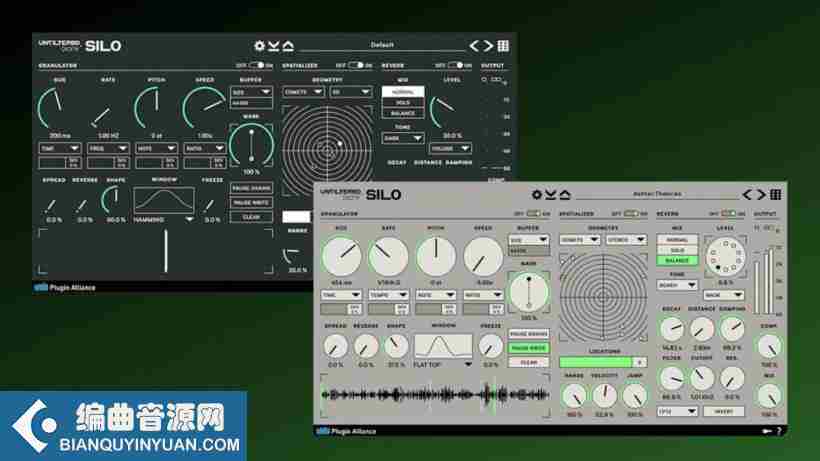
Task: Click Invert button in light window
Action: click(724, 412)
